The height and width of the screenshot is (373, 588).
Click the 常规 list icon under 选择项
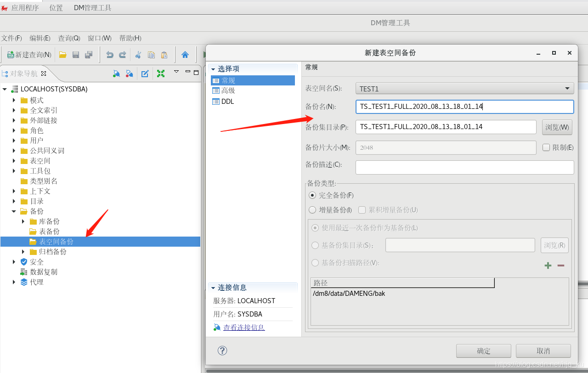click(216, 80)
